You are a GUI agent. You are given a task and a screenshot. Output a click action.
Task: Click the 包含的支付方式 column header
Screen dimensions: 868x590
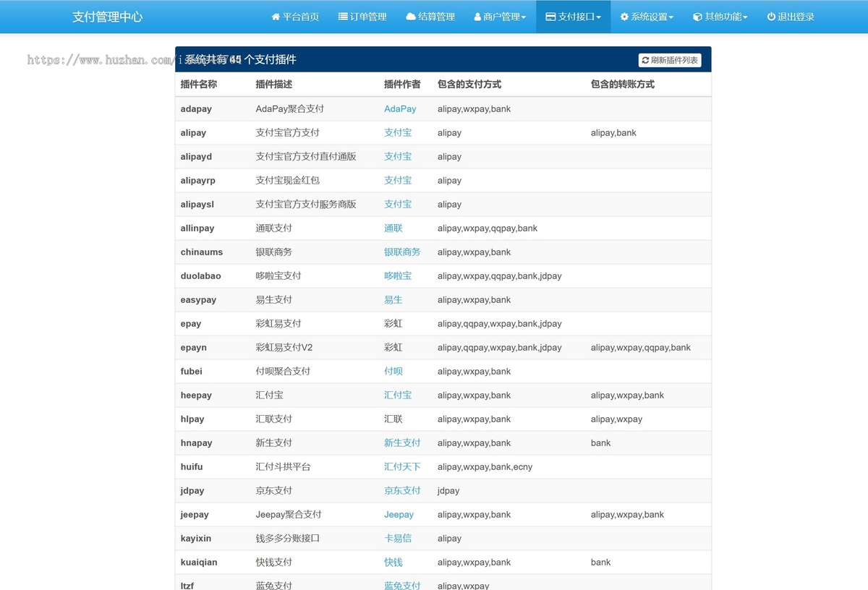pyautogui.click(x=469, y=85)
